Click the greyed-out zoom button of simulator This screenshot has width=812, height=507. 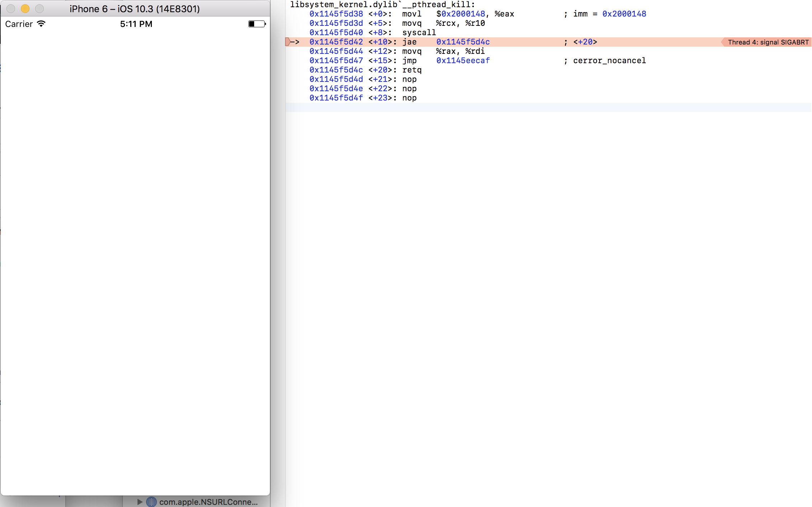tap(39, 9)
